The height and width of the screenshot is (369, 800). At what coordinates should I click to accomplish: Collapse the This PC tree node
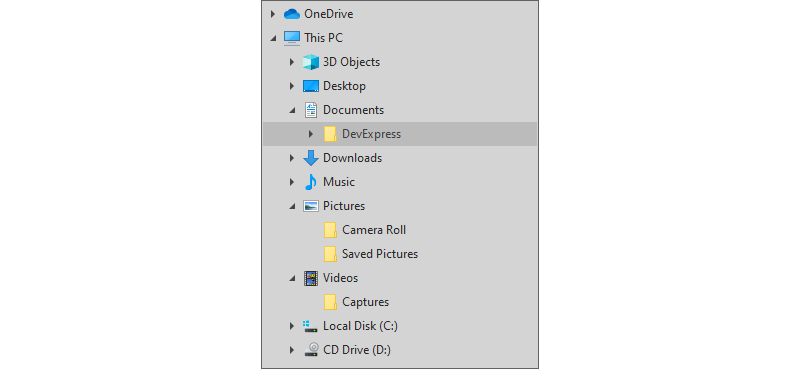coord(273,38)
